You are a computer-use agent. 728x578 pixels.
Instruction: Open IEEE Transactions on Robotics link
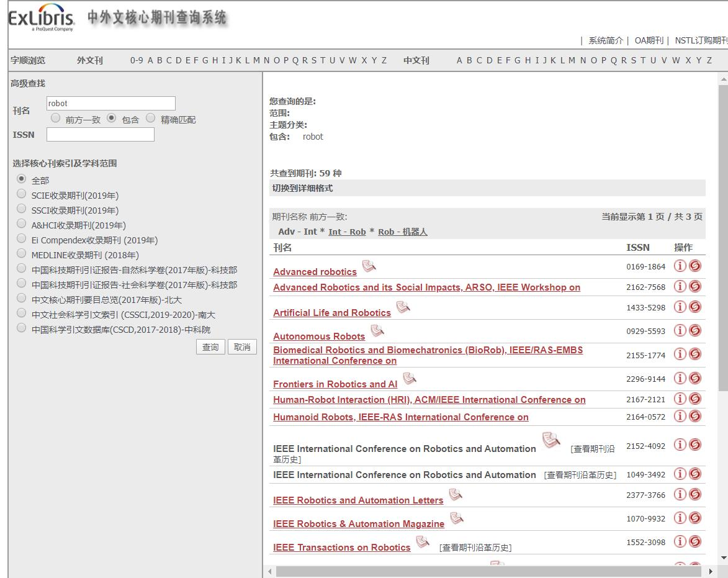coord(342,548)
